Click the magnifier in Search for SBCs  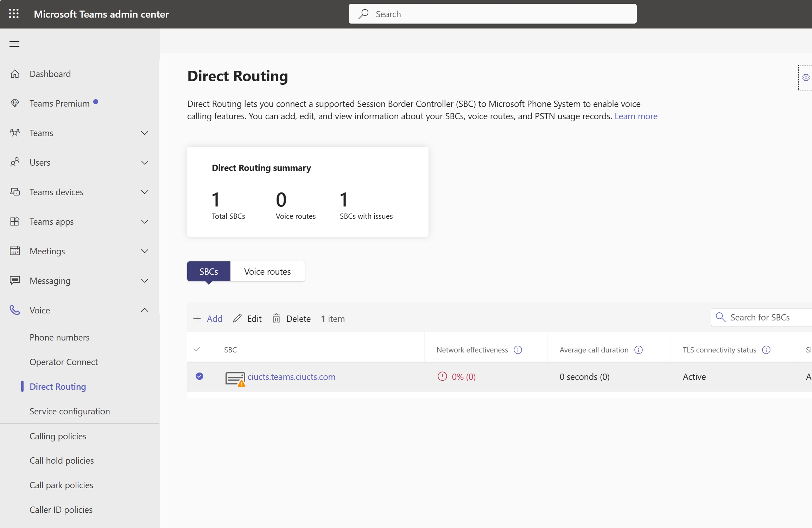721,317
